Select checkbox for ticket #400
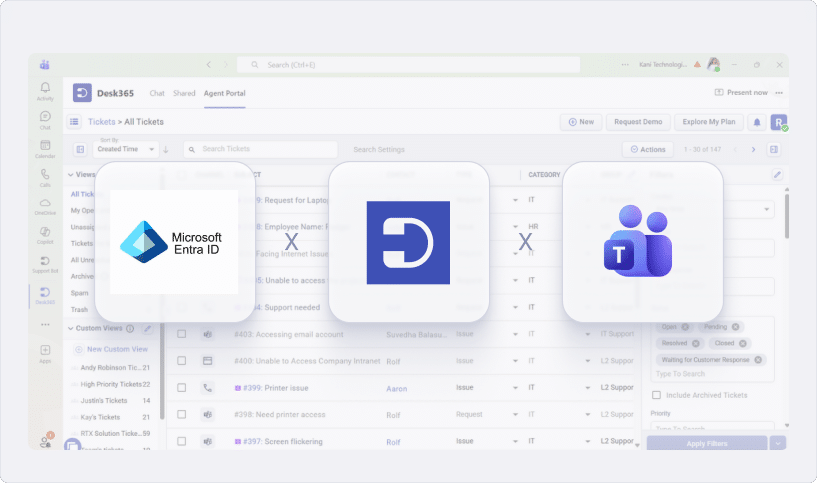 pyautogui.click(x=181, y=361)
